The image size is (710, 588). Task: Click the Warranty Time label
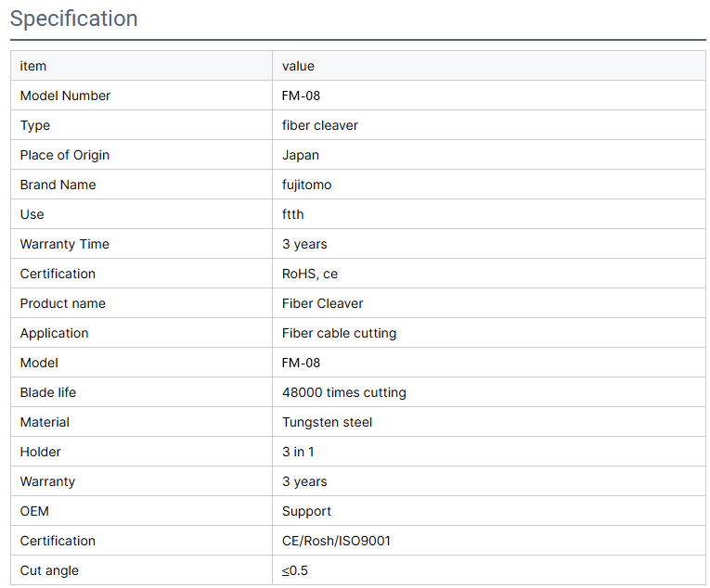click(64, 244)
